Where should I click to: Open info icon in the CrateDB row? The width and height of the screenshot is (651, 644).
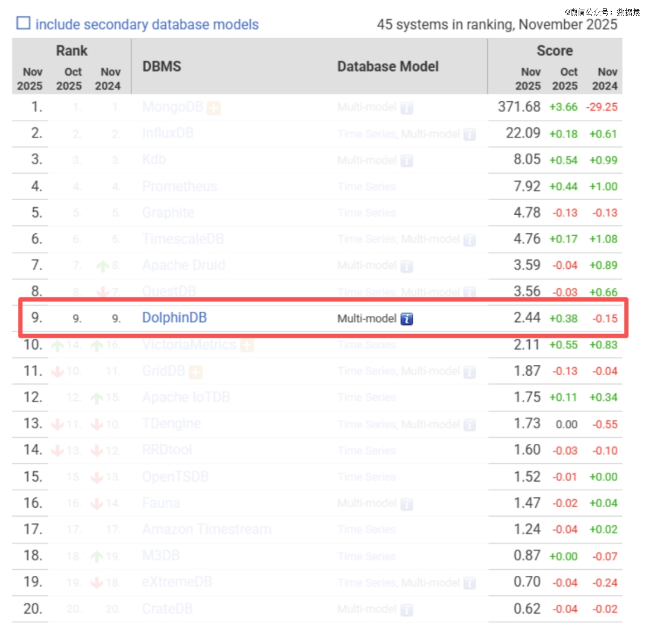(407, 610)
